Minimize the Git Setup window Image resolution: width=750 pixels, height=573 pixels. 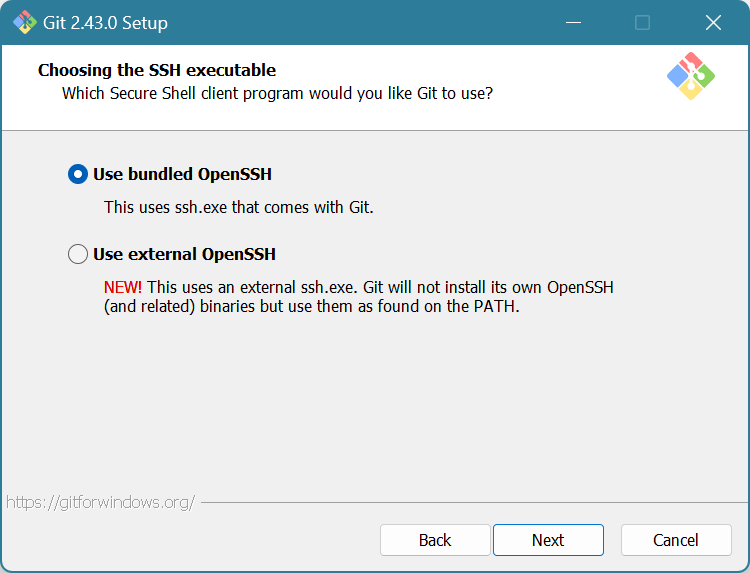573,22
